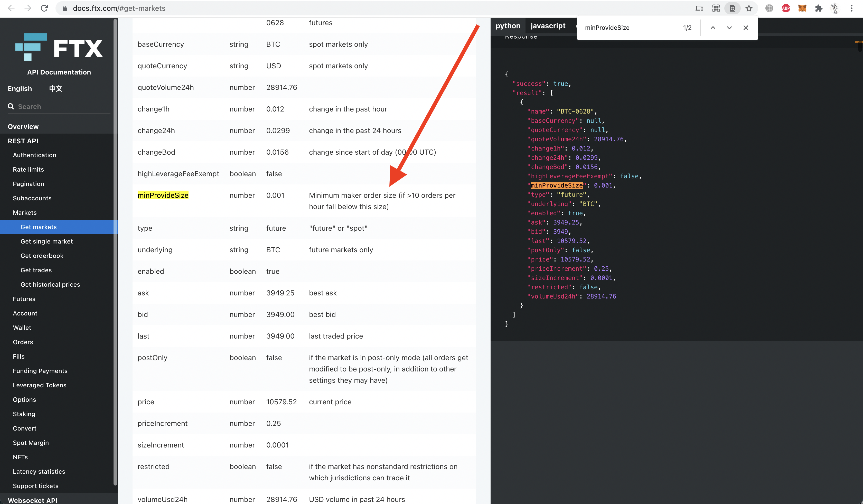Bookmark the page via the star icon

click(749, 8)
